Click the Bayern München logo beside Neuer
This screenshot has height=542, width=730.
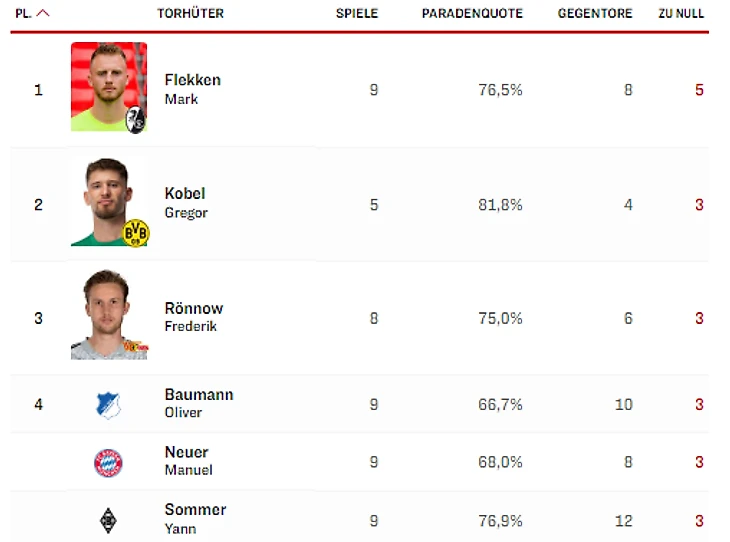point(108,462)
